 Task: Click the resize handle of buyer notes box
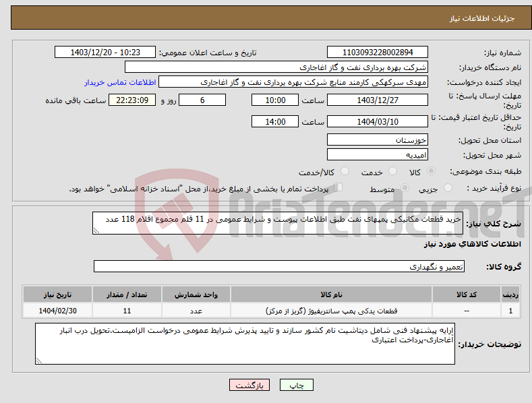coord(39,361)
